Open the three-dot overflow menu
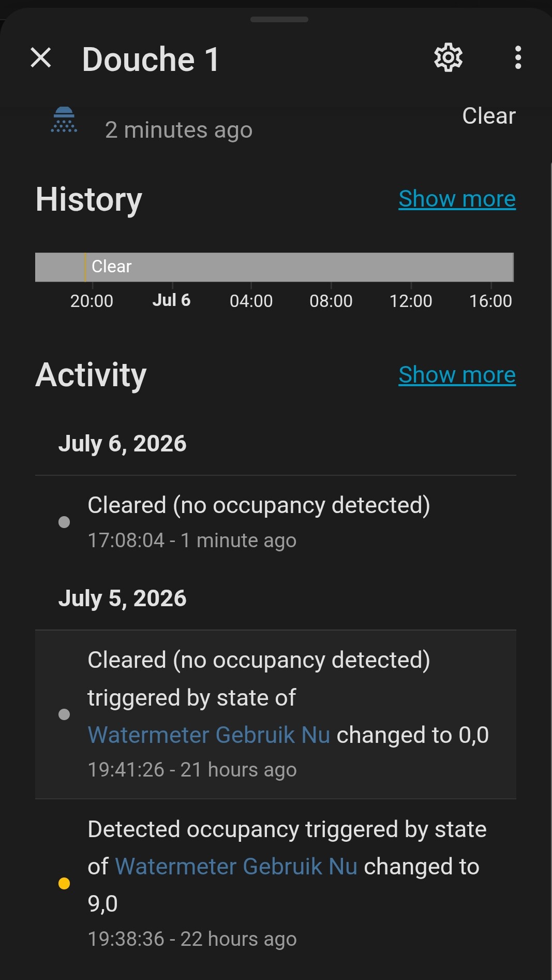This screenshot has height=980, width=552. point(518,57)
